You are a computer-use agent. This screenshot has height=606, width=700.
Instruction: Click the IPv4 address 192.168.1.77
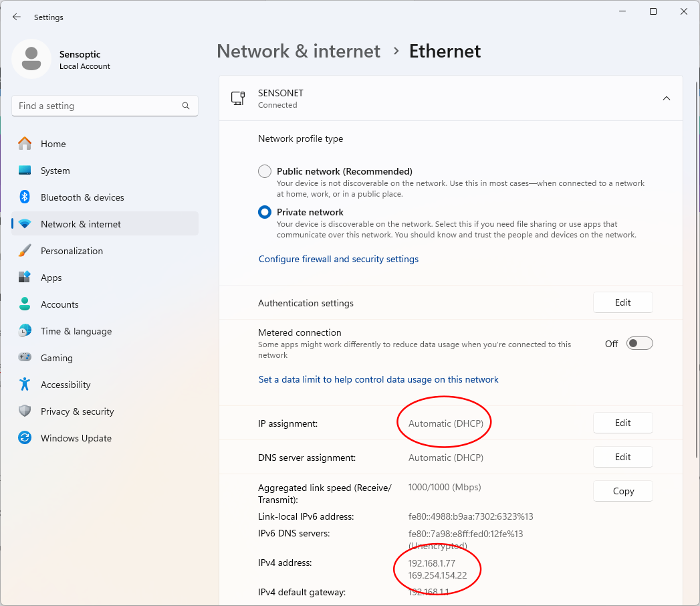[x=432, y=563]
